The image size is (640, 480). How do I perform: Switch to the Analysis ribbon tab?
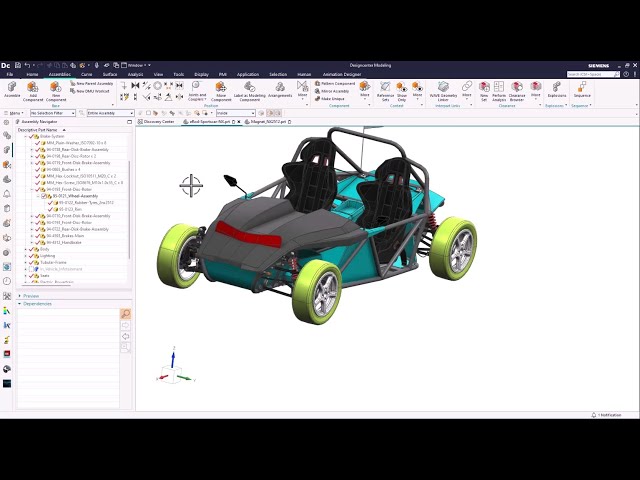pyautogui.click(x=135, y=74)
